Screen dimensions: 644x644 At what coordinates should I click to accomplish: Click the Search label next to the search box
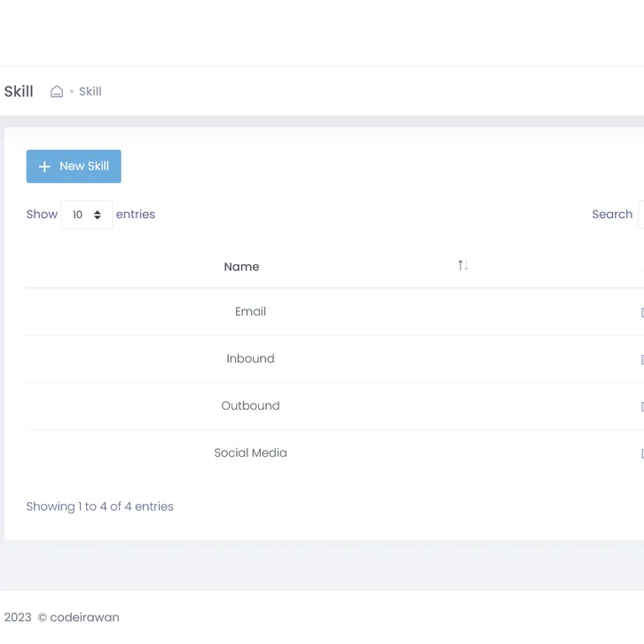[612, 215]
